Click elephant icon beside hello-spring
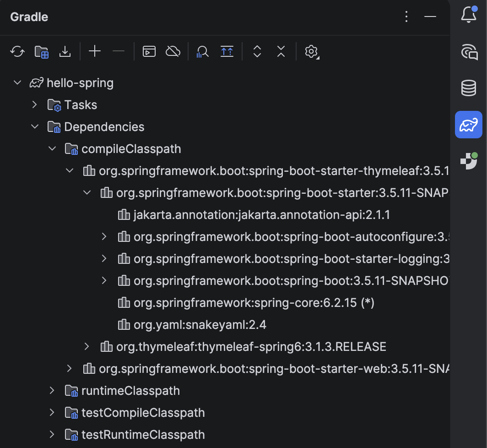This screenshot has height=448, width=487. 36,83
